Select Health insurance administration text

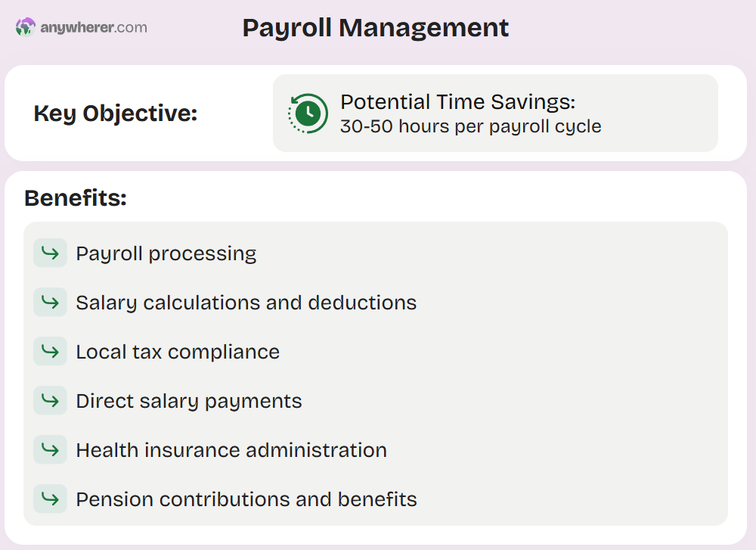pos(231,450)
